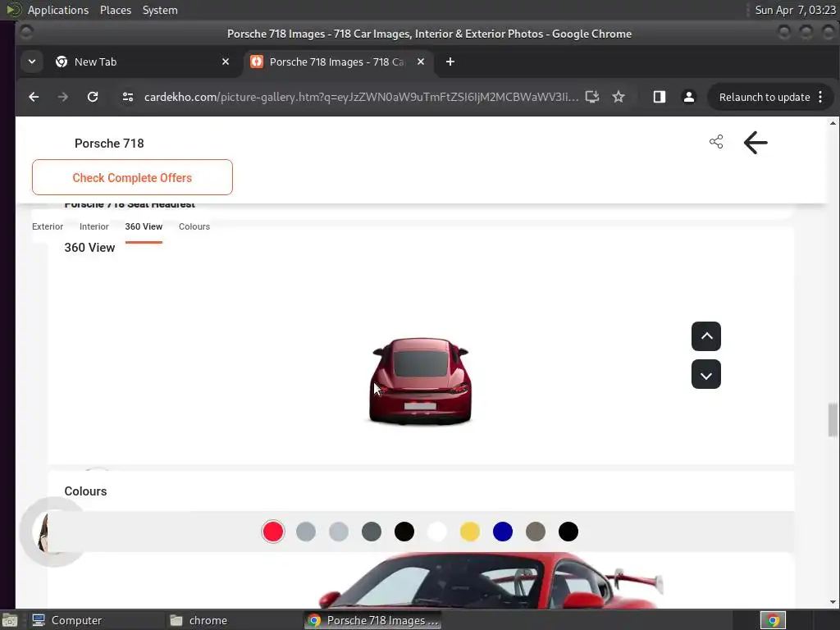Viewport: 840px width, 630px height.
Task: Open the Places menu
Action: point(116,10)
